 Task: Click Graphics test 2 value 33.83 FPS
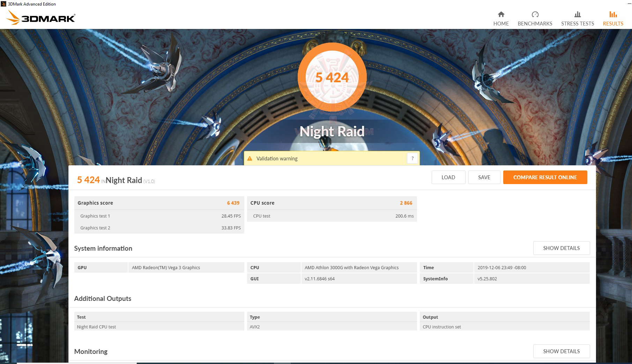(x=231, y=228)
